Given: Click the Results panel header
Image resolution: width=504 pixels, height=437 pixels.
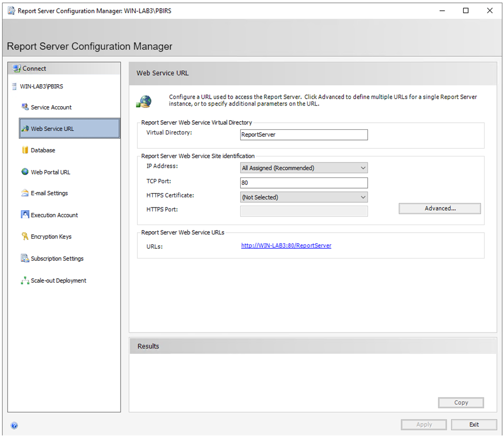Looking at the screenshot, I should click(313, 346).
